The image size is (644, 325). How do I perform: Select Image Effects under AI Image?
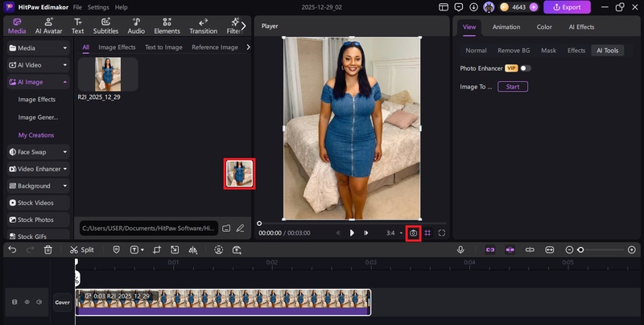click(x=36, y=99)
